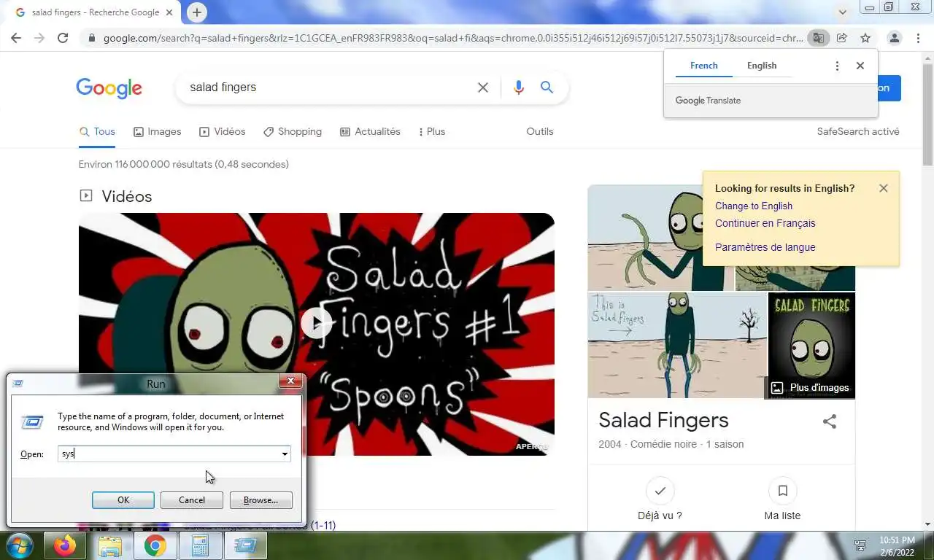This screenshot has height=560, width=934.
Task: Open the Outils search tools
Action: (x=540, y=132)
